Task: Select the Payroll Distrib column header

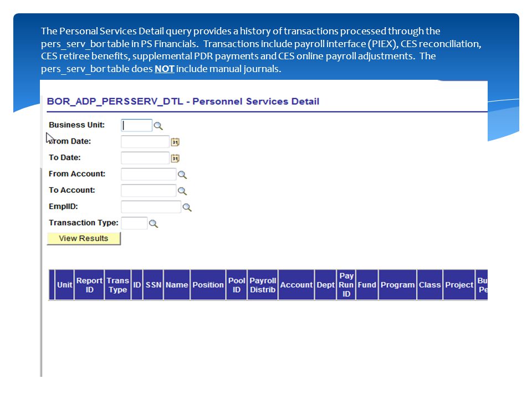Action: tap(263, 285)
